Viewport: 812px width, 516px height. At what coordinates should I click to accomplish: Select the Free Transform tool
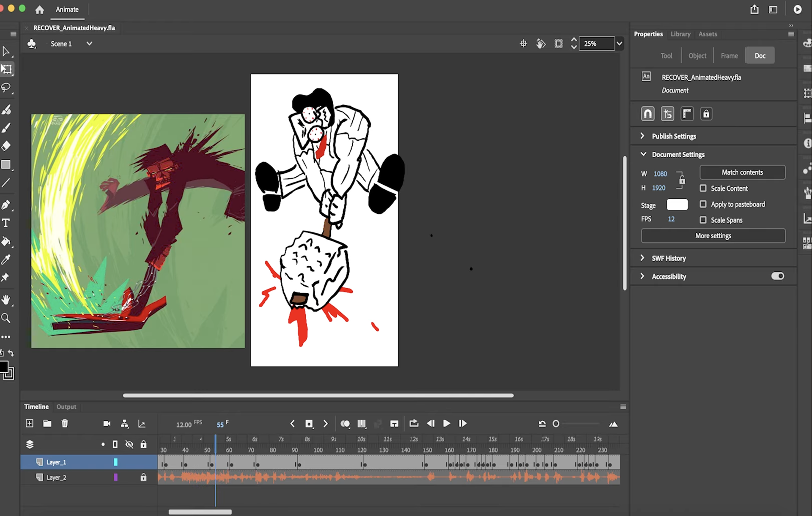(7, 69)
